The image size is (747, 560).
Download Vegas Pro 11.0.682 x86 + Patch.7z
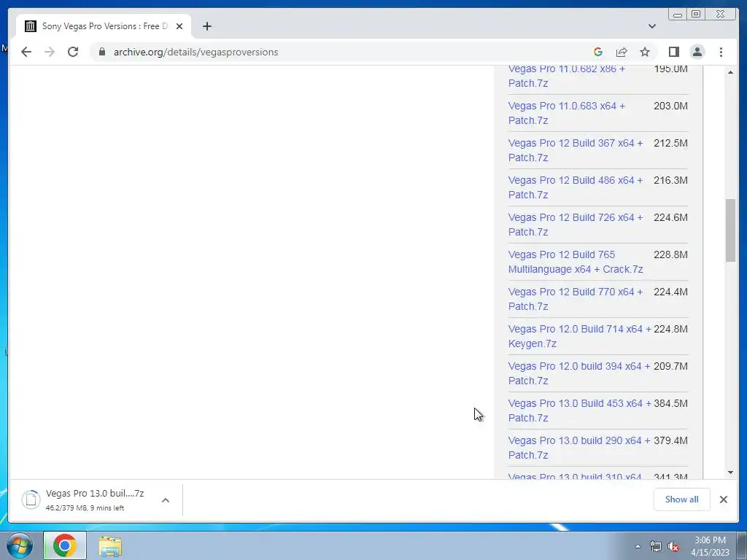(x=566, y=76)
